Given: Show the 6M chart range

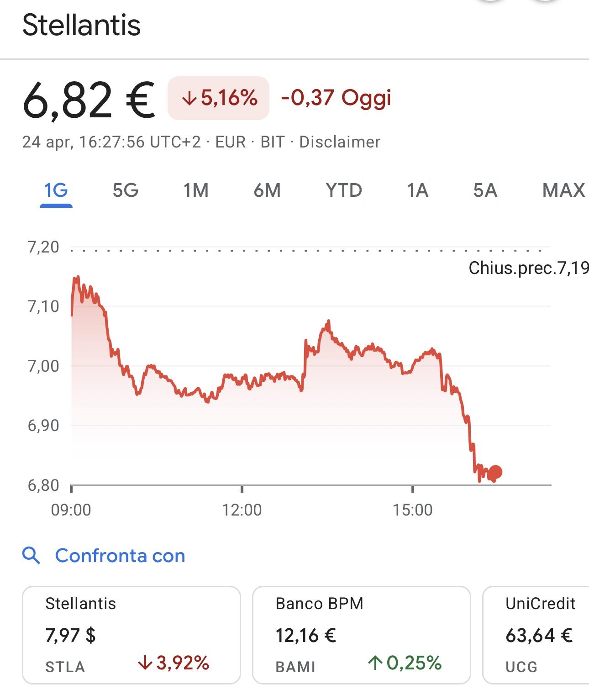Looking at the screenshot, I should tap(267, 190).
